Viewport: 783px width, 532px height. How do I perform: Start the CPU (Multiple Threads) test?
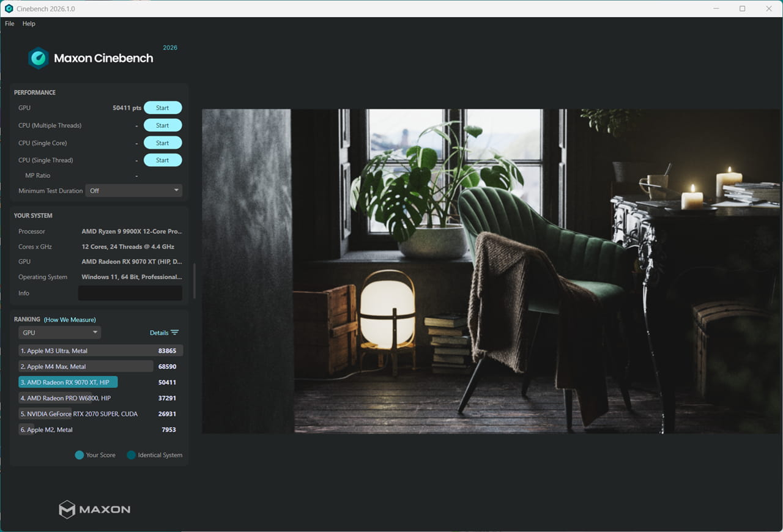163,125
